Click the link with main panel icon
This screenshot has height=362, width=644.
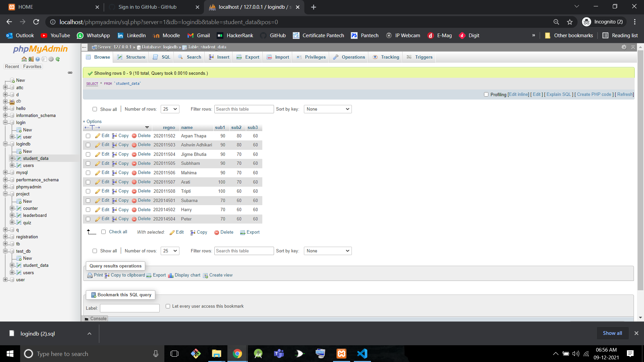click(x=70, y=73)
